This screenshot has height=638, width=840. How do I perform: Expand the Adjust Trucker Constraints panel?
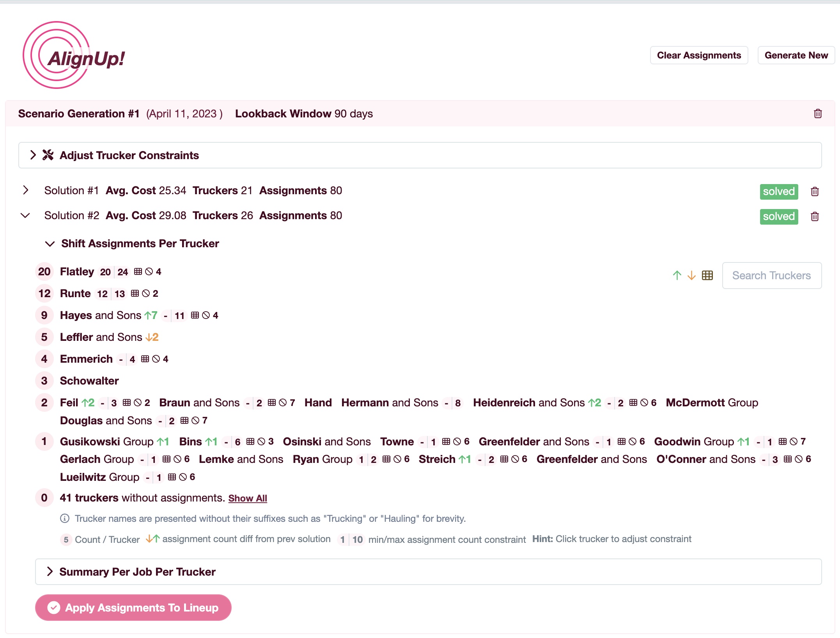click(x=420, y=155)
